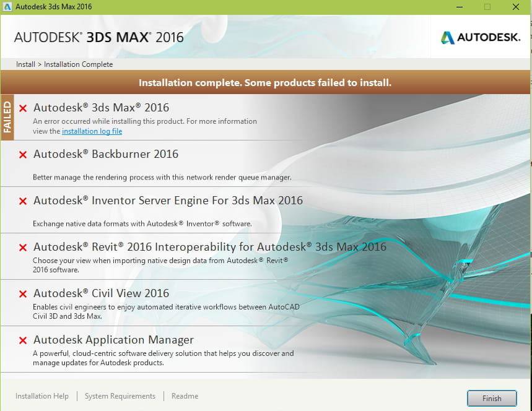Click the red X beside Inventor Server Engine

tap(23, 201)
